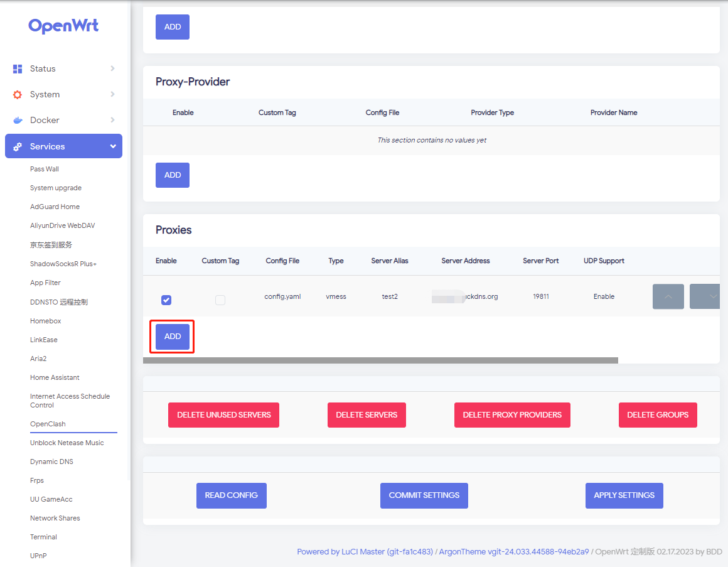Screen dimensions: 728x567
Task: Toggle Custom Tag checkbox for test2 proxy
Action: [x=220, y=300]
